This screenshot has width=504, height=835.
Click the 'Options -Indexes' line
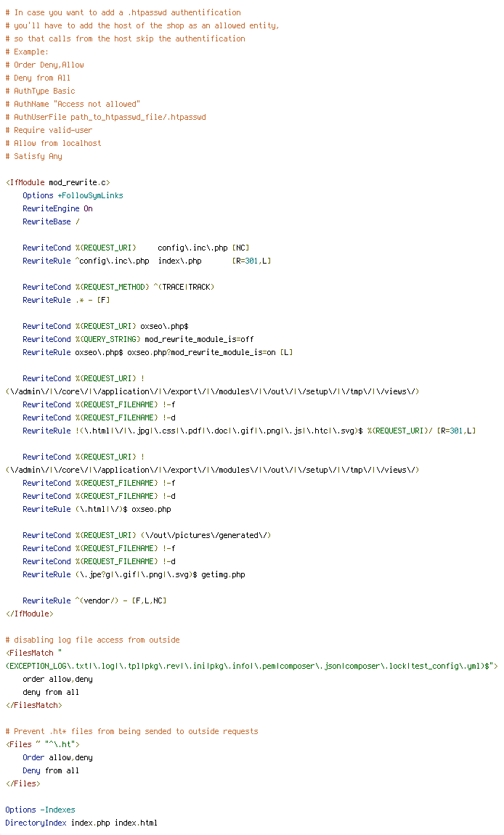40,810
